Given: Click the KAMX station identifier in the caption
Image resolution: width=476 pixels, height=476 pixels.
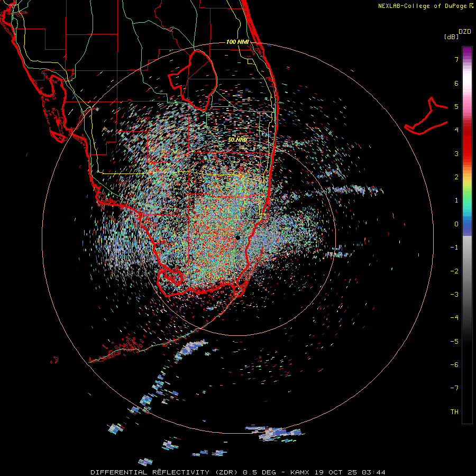Looking at the screenshot, I should click(x=300, y=472).
